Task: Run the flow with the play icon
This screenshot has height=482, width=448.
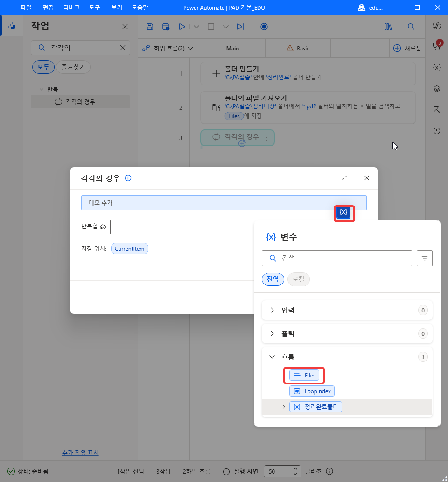Action: (182, 27)
